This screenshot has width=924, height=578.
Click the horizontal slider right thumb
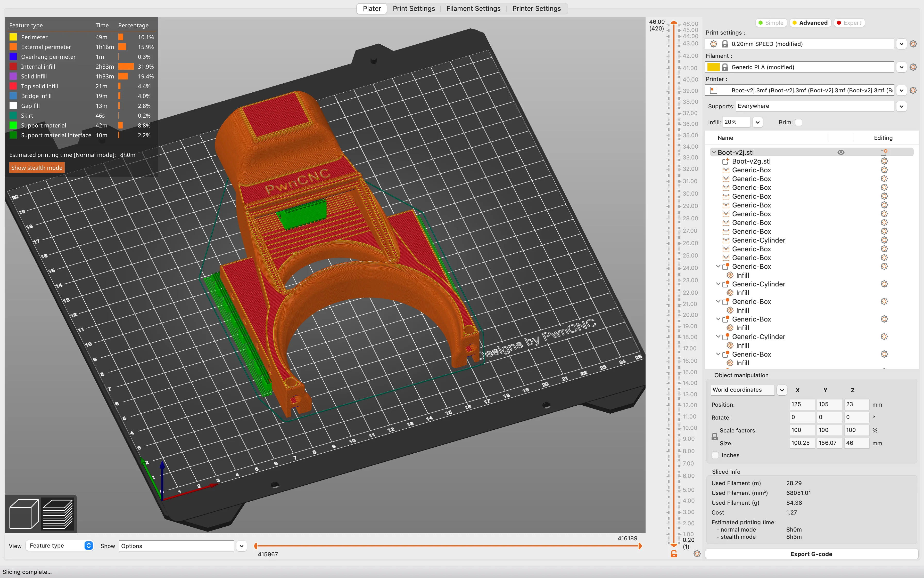point(640,546)
